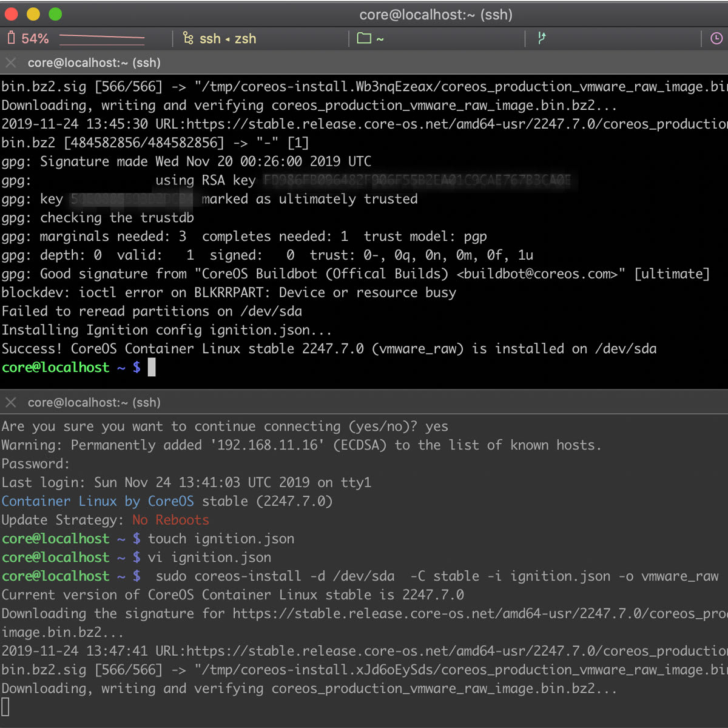This screenshot has height=728, width=728.
Task: Click the red 'No Reboots' text
Action: (x=170, y=520)
